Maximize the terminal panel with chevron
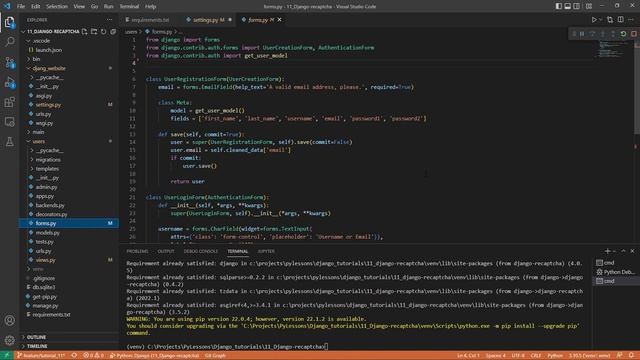 tap(623, 251)
